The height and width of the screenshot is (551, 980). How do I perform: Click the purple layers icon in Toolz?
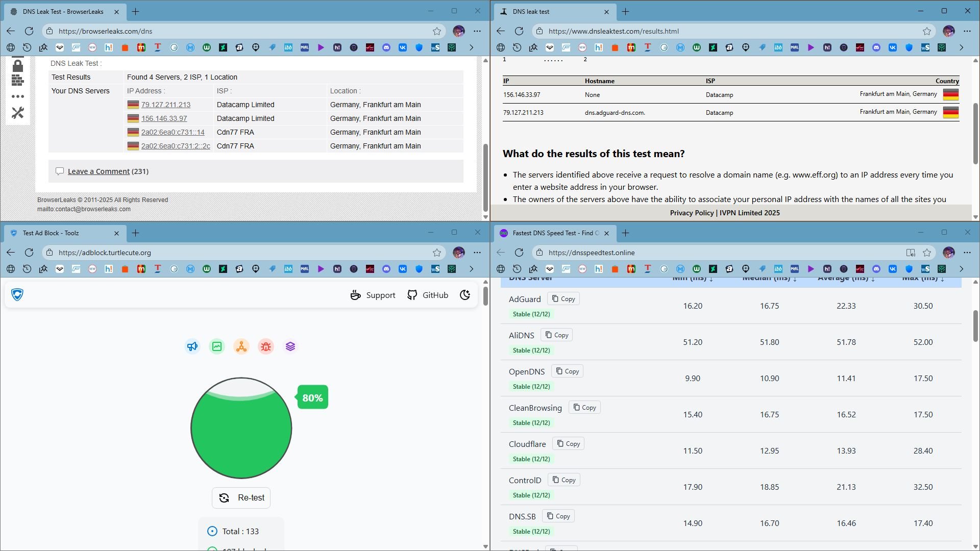tap(290, 347)
